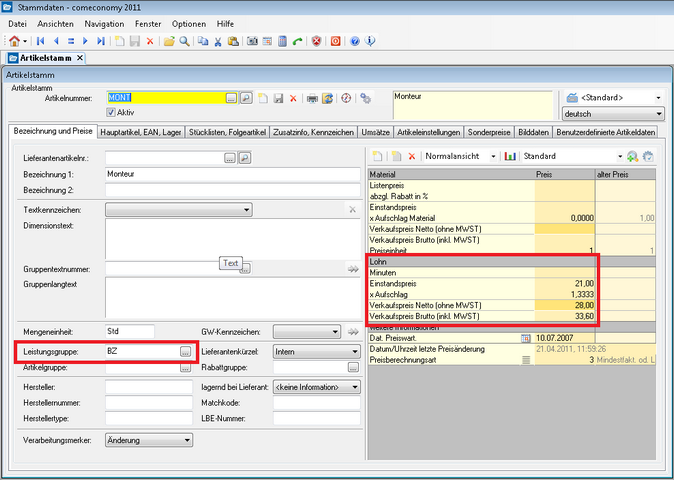Click the scissors cut icon
674x480 pixels.
tap(218, 41)
